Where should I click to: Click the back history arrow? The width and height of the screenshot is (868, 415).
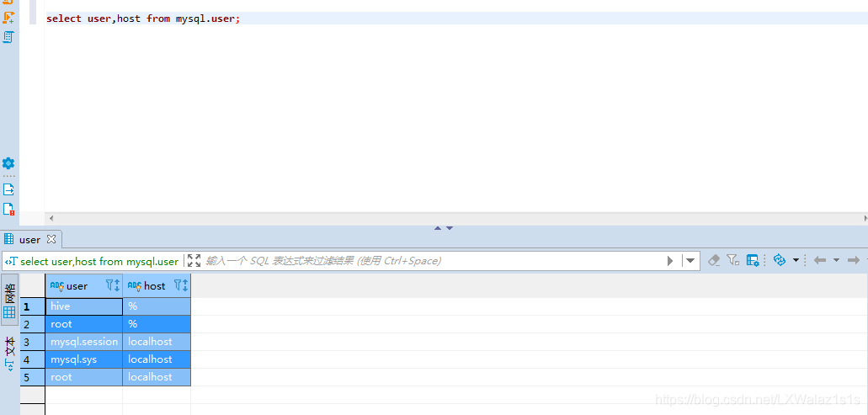tap(820, 260)
